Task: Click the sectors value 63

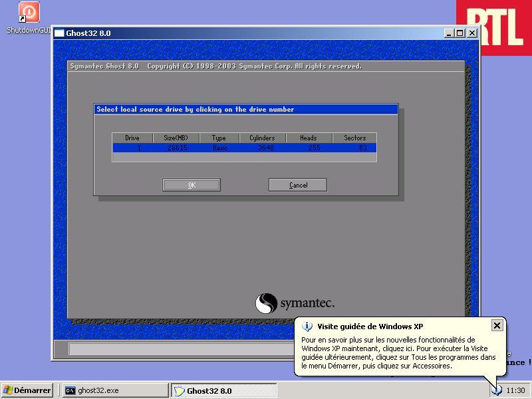Action: (x=362, y=148)
